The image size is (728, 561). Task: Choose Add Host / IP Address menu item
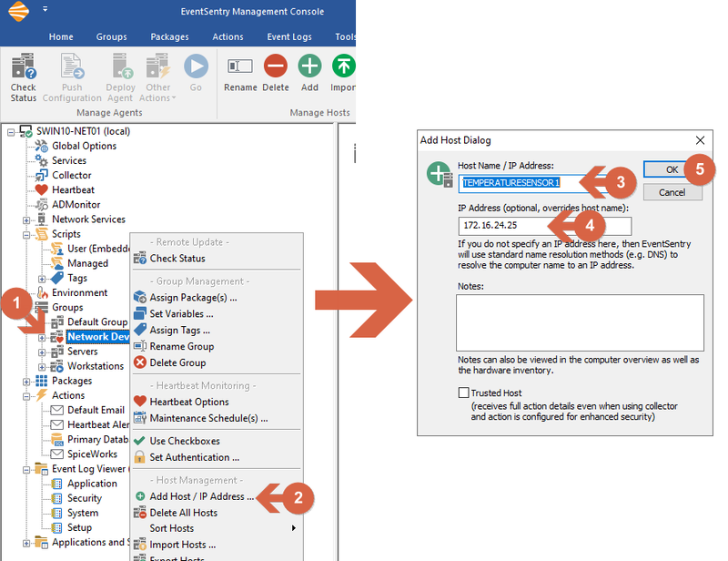pyautogui.click(x=201, y=496)
